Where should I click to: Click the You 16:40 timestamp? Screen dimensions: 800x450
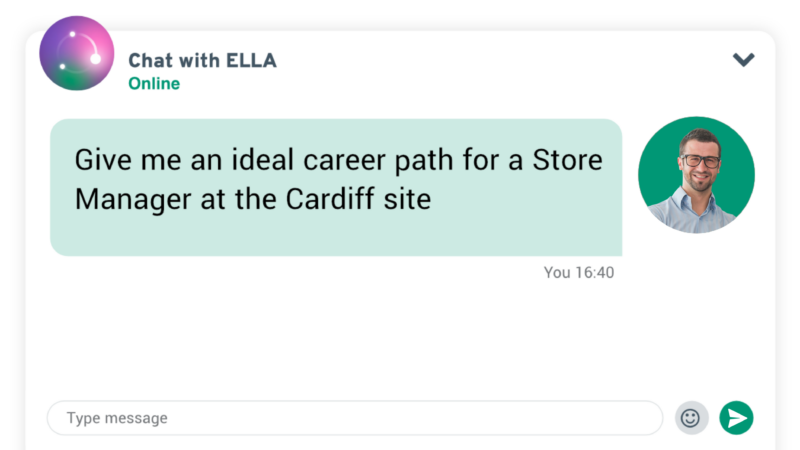[579, 272]
